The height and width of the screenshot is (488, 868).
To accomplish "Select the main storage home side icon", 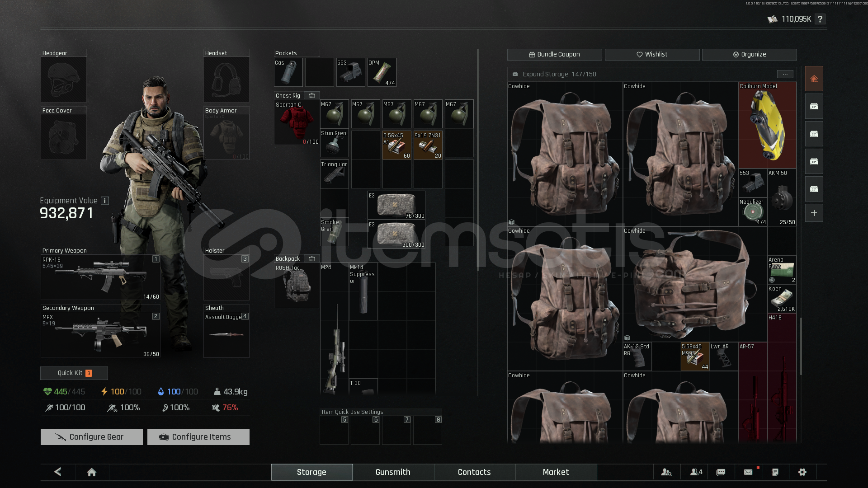I will tap(814, 79).
